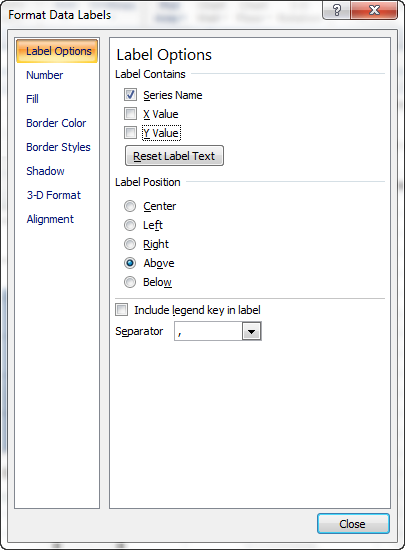This screenshot has height=550, width=405.
Task: Click the Close button at bottom
Action: (353, 524)
